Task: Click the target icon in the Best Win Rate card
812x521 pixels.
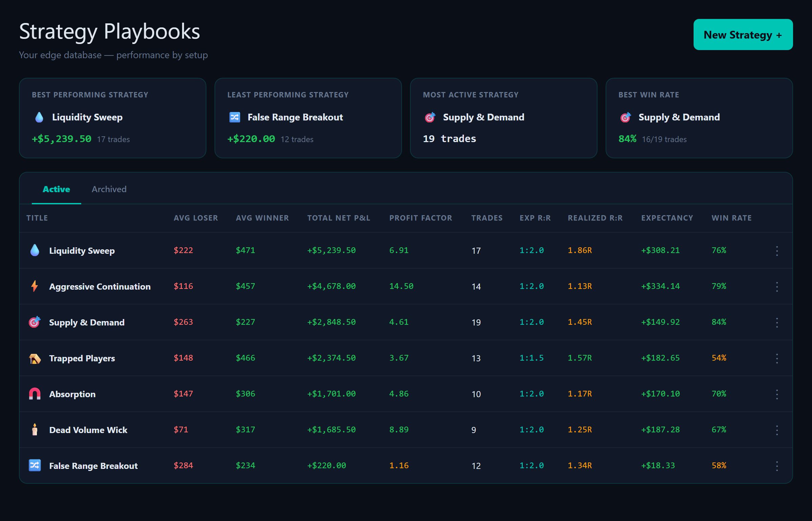Action: [x=626, y=117]
